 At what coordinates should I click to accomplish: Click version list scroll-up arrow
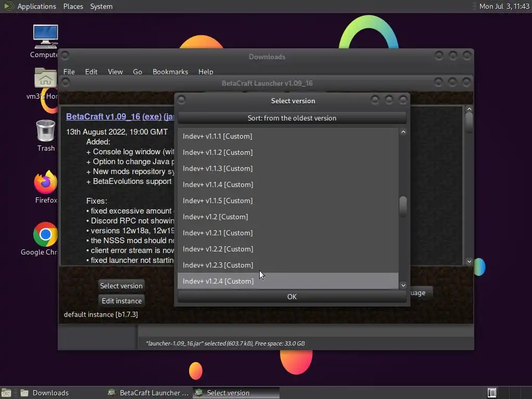point(403,132)
